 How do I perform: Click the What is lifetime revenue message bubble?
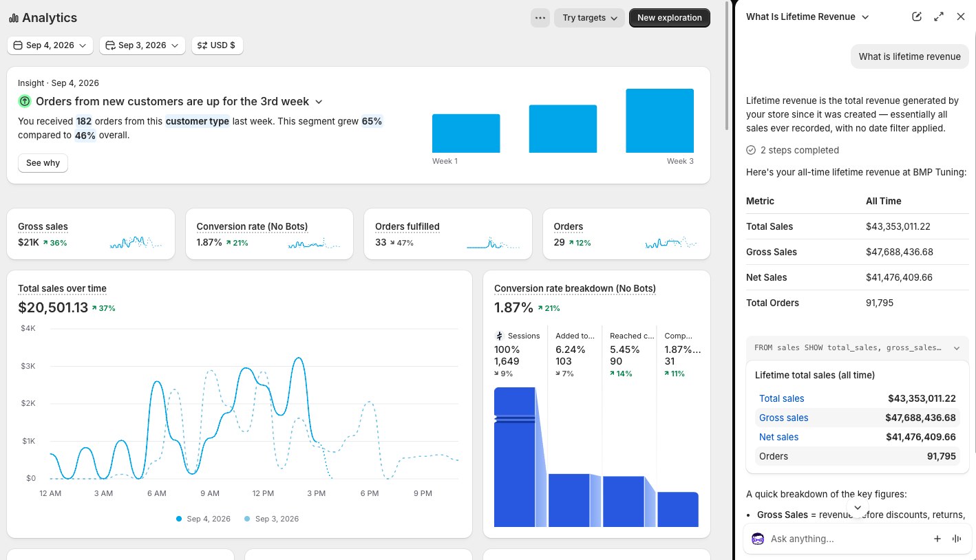pyautogui.click(x=909, y=56)
